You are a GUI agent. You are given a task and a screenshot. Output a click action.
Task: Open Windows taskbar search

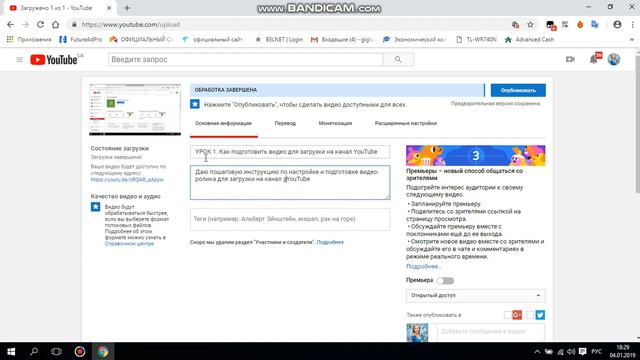34,351
